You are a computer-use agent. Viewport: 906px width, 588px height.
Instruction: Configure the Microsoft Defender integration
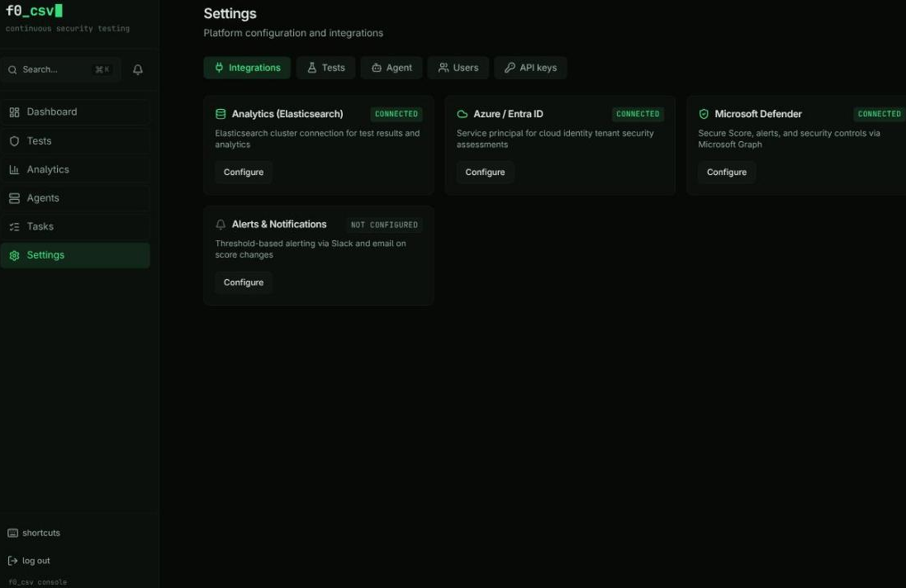pyautogui.click(x=727, y=172)
